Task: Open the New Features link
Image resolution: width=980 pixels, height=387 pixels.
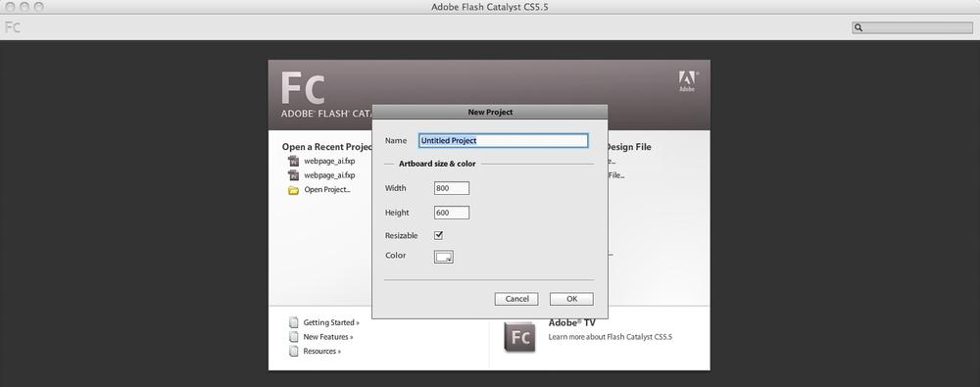Action: point(328,337)
